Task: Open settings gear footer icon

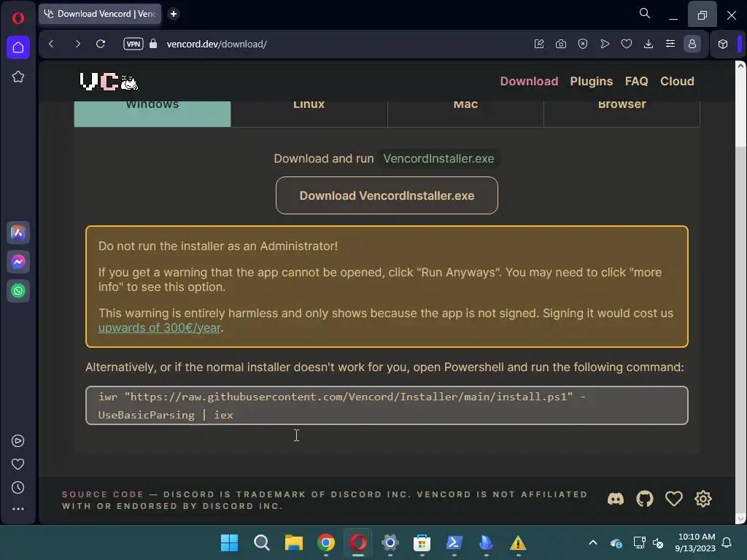Action: 703,499
